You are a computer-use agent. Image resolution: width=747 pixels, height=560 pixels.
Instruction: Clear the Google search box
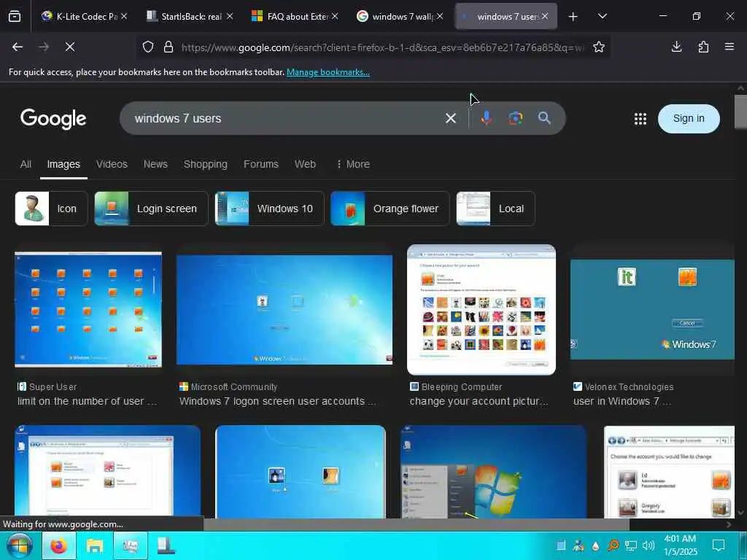(x=451, y=118)
